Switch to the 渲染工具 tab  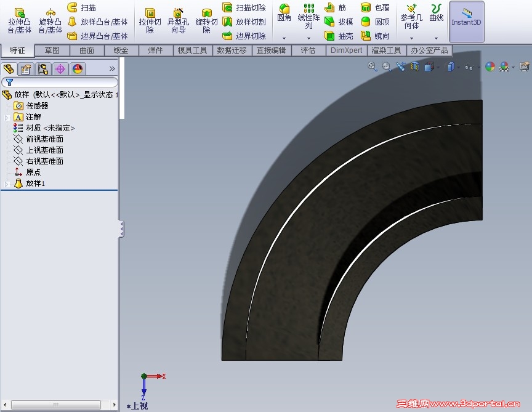(x=387, y=50)
